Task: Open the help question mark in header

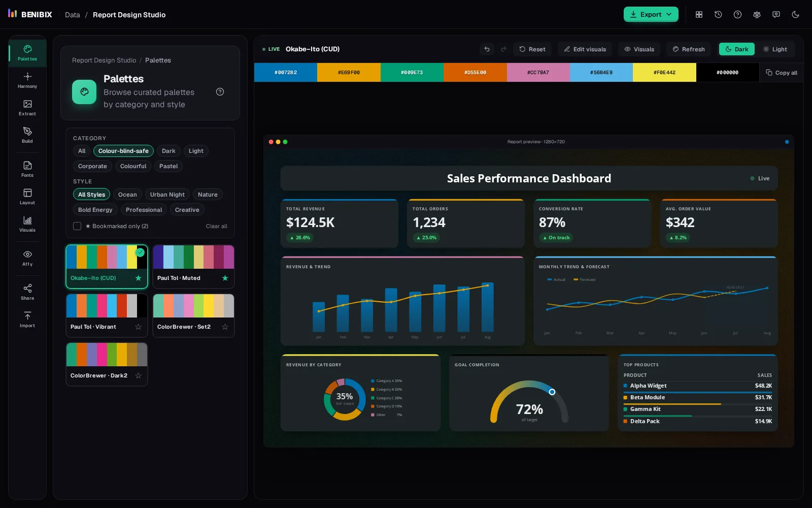Action: pos(737,15)
